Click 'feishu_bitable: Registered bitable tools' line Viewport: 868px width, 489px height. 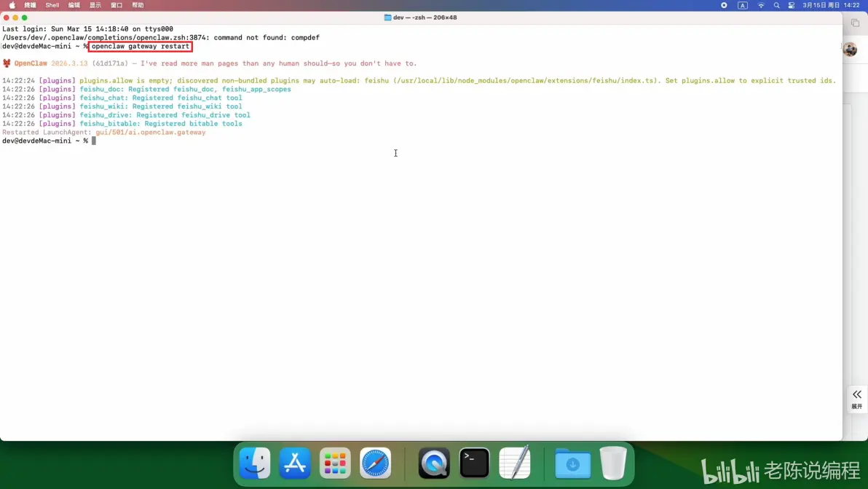(122, 123)
